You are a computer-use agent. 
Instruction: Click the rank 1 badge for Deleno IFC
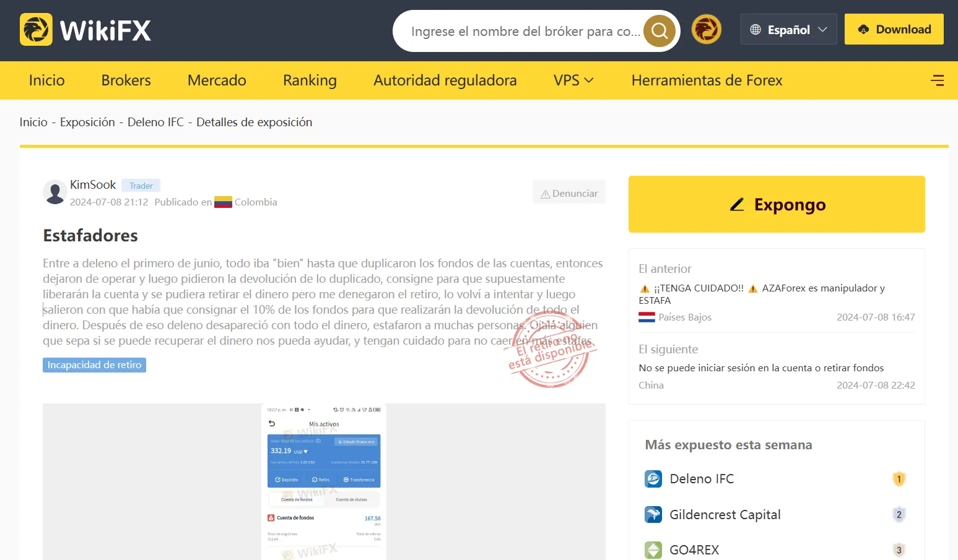click(899, 479)
